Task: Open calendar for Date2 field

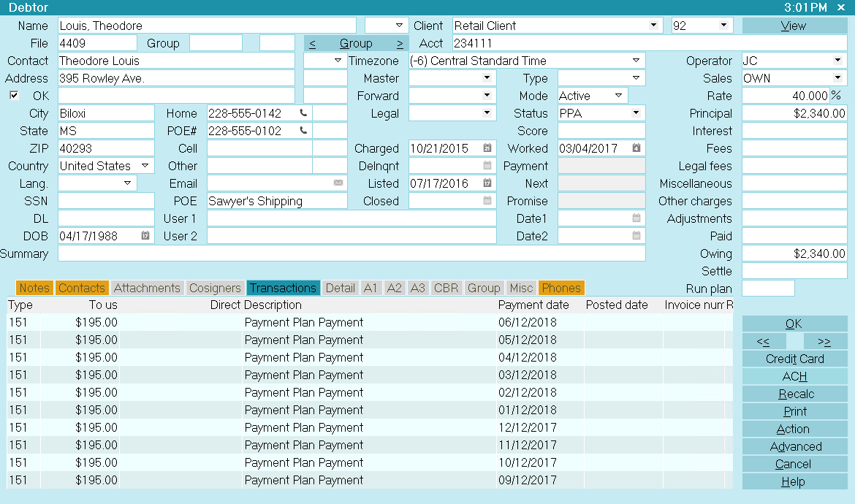Action: pos(636,236)
